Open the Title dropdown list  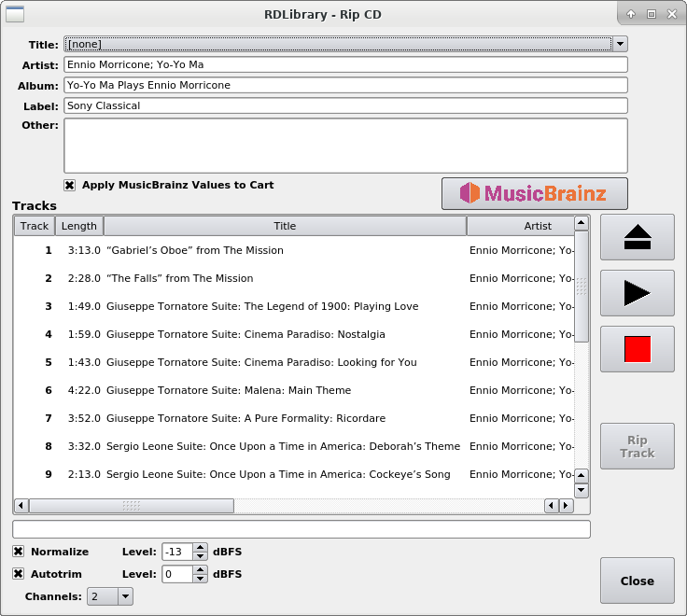tap(620, 44)
